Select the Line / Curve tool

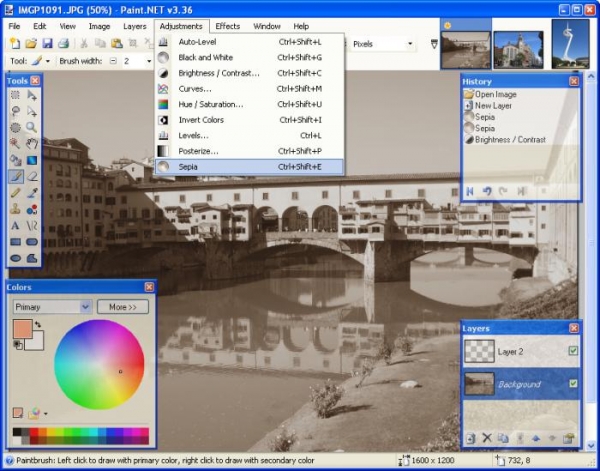(32, 225)
